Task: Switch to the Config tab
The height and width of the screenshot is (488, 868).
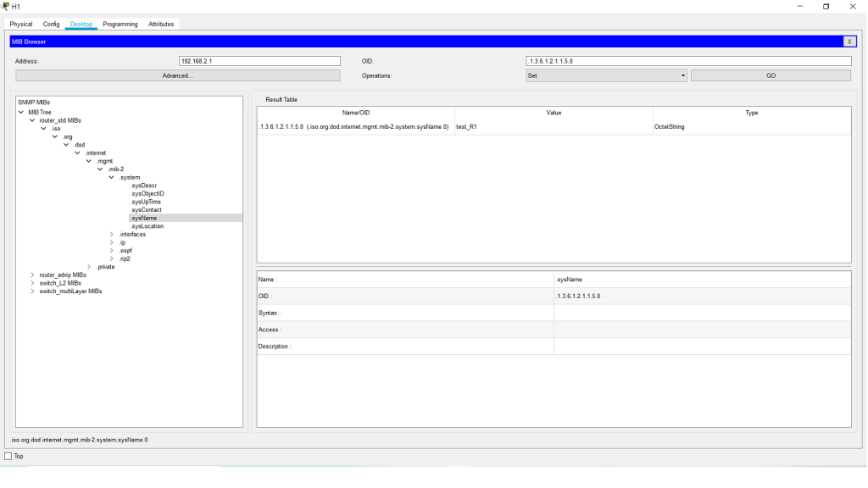Action: click(52, 24)
